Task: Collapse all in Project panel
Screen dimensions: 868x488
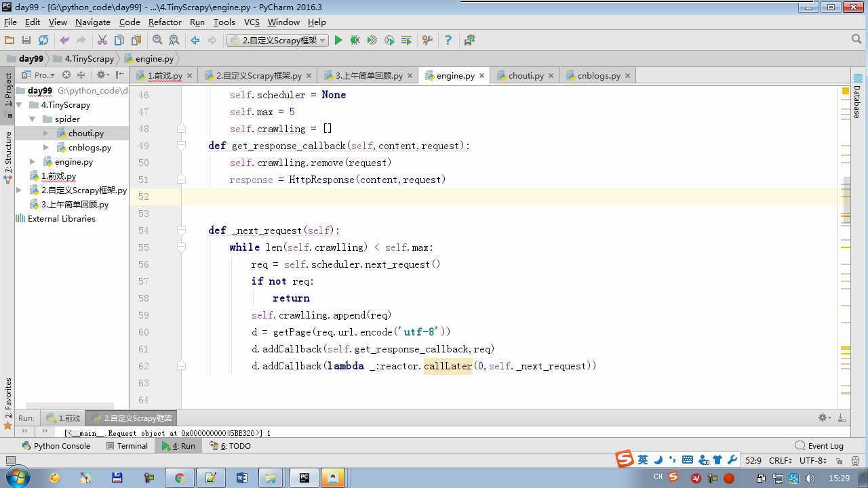Action: coord(81,75)
